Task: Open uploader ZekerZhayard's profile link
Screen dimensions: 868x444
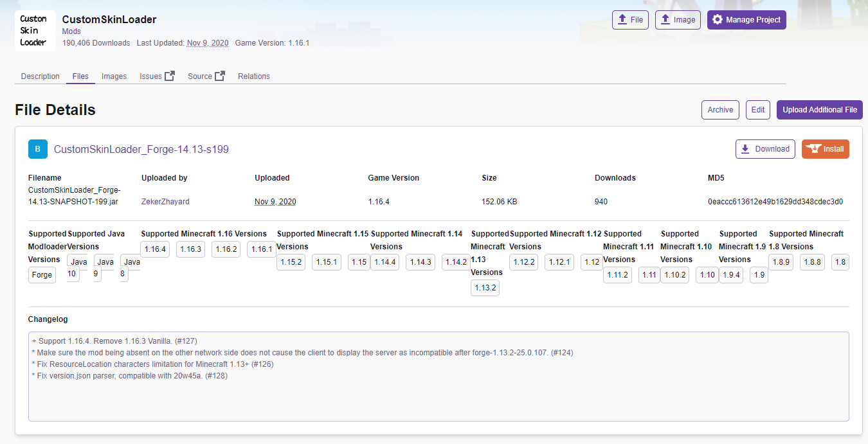Action: click(x=165, y=202)
